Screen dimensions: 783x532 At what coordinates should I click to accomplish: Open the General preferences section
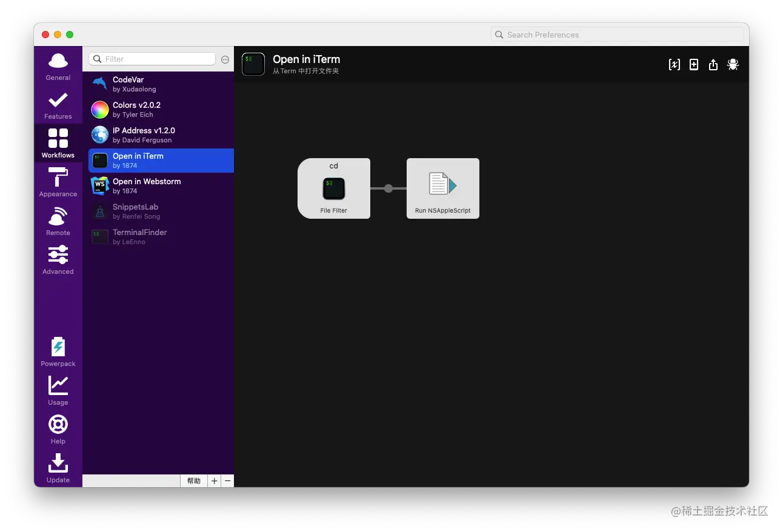(x=58, y=66)
